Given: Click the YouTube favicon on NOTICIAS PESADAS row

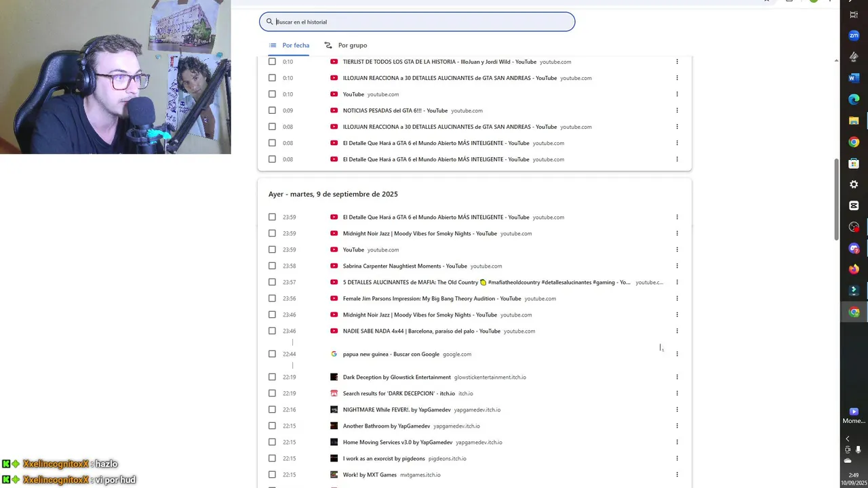Looking at the screenshot, I should pyautogui.click(x=334, y=110).
